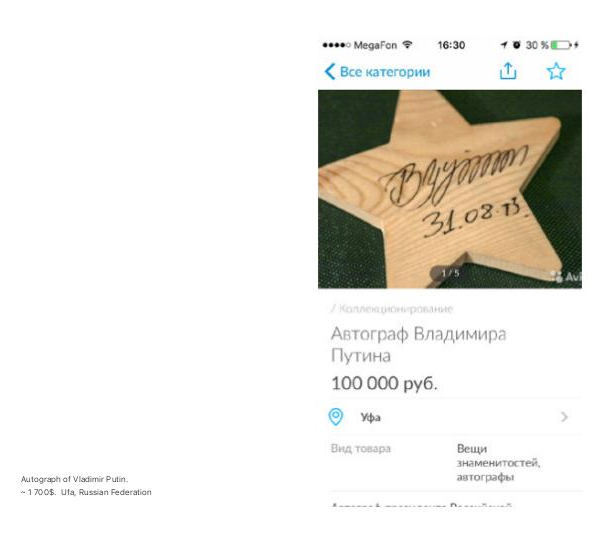Image resolution: width=600 pixels, height=543 pixels.
Task: Tap the 16:30 clock in status bar
Action: point(451,45)
